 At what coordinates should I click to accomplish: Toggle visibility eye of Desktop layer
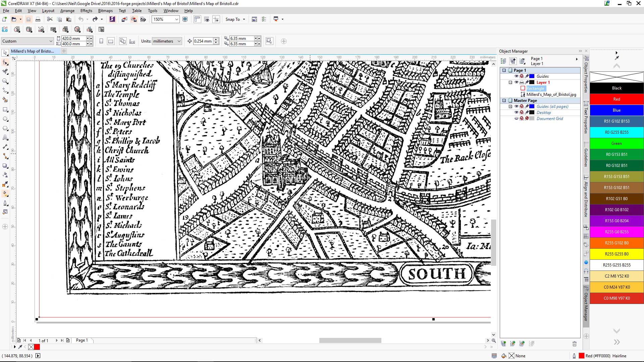click(x=516, y=113)
